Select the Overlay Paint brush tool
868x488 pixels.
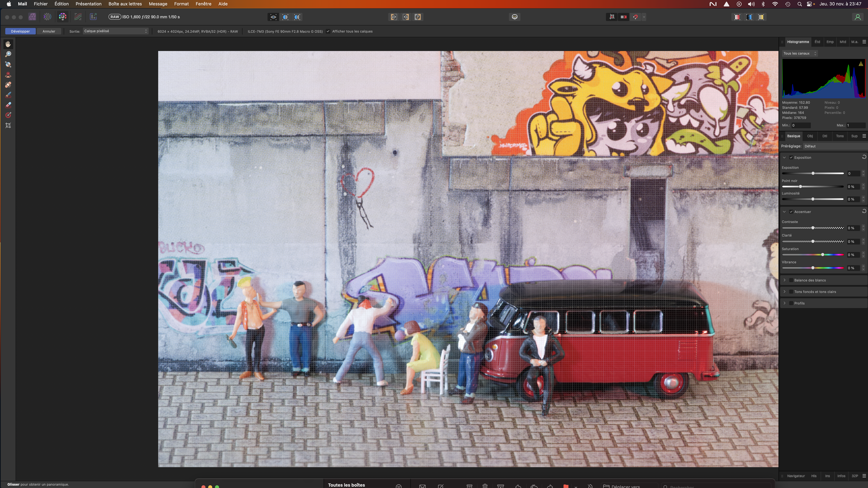(x=8, y=95)
